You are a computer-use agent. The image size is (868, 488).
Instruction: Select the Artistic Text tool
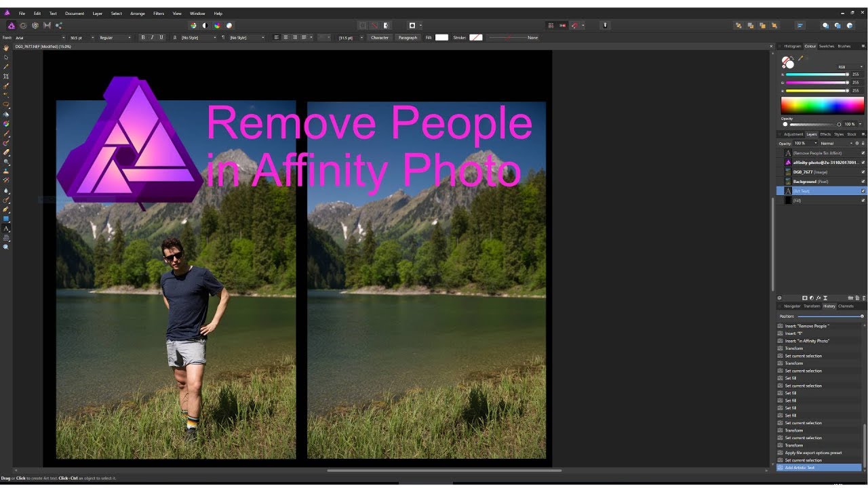point(6,228)
